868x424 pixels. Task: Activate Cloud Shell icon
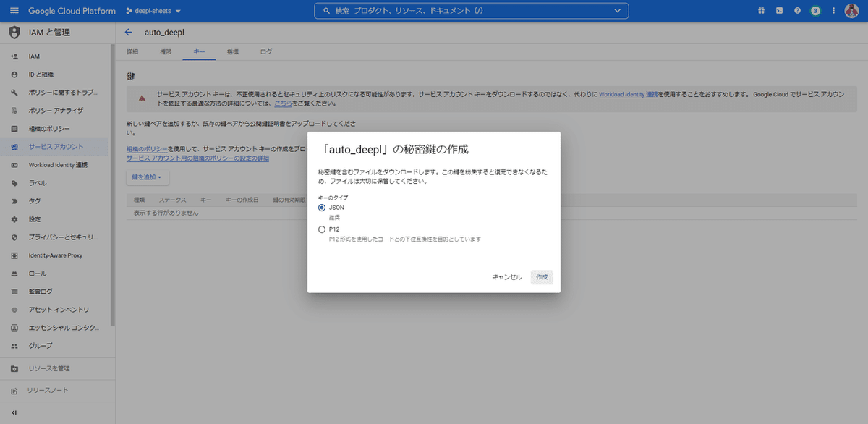coord(779,11)
